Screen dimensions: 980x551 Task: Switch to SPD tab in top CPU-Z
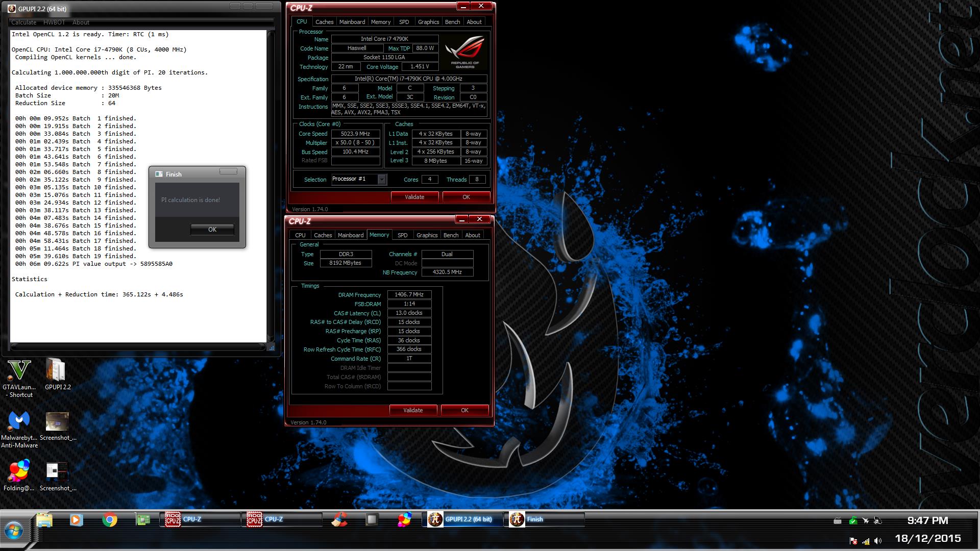[404, 22]
